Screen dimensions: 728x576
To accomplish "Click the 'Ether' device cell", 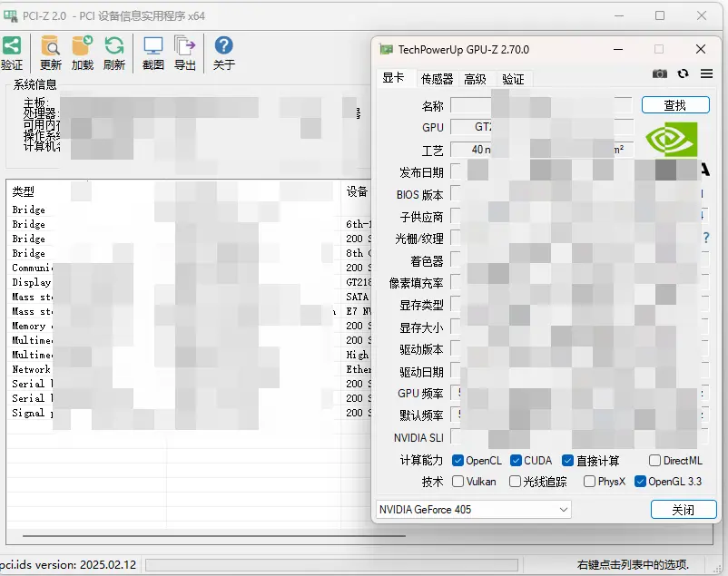I will [x=358, y=369].
